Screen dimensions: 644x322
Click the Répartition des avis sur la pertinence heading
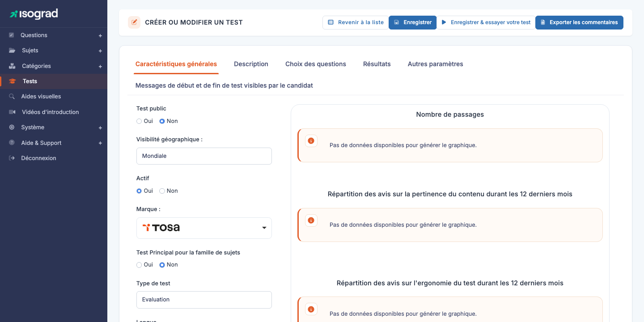[x=450, y=194]
